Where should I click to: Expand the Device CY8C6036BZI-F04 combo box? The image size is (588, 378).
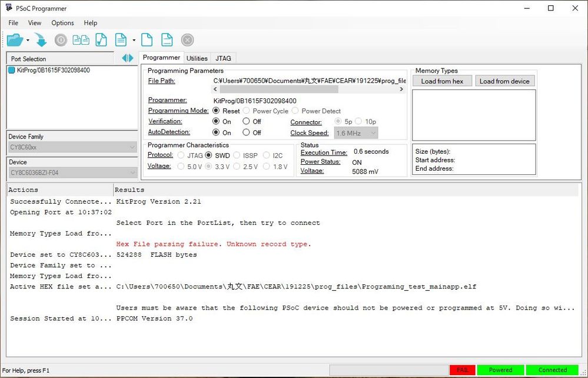[x=72, y=173]
